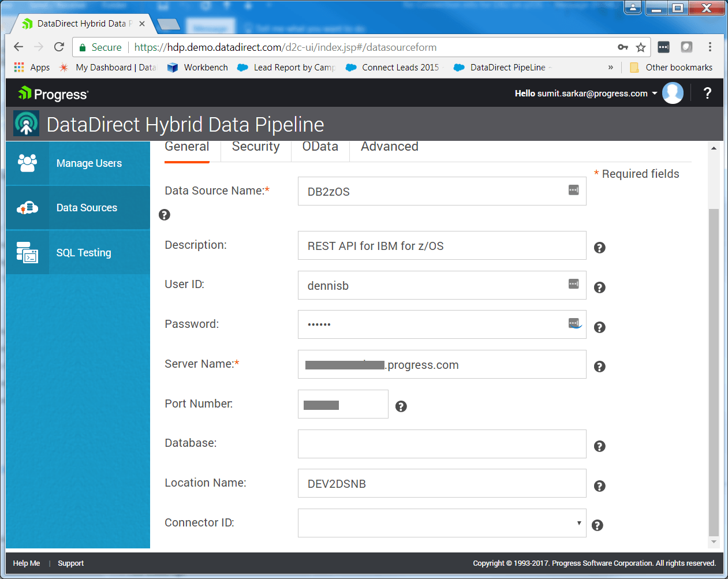
Task: Open the Connector ID dropdown
Action: (x=578, y=522)
